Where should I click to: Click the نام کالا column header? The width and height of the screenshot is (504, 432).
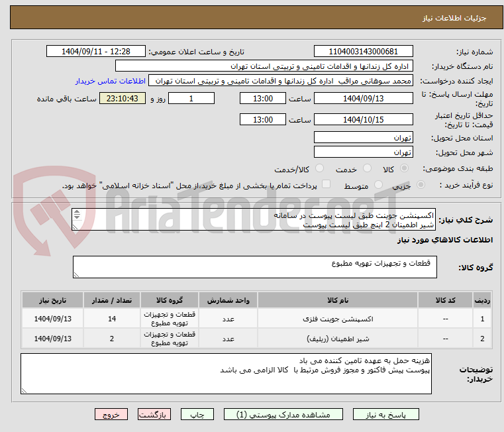coord(338,300)
